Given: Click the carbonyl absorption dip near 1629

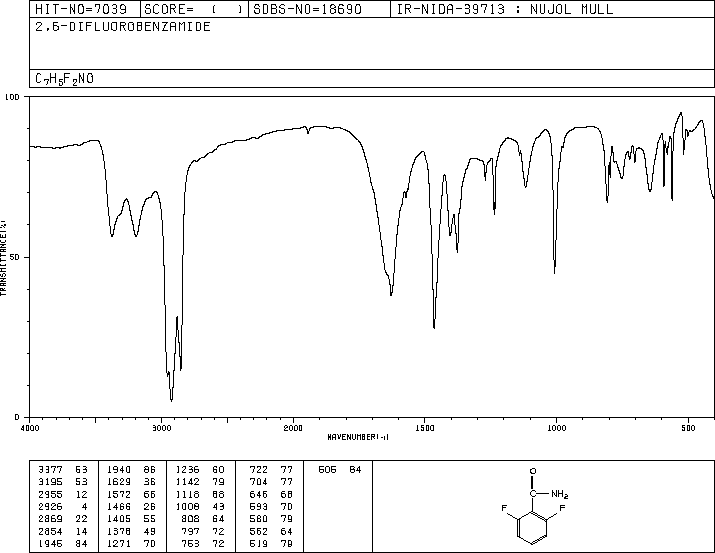Looking at the screenshot, I should click(x=391, y=295).
